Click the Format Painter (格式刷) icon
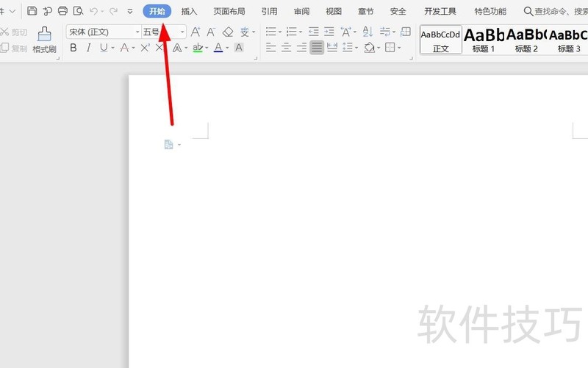The width and height of the screenshot is (588, 368). pyautogui.click(x=44, y=40)
